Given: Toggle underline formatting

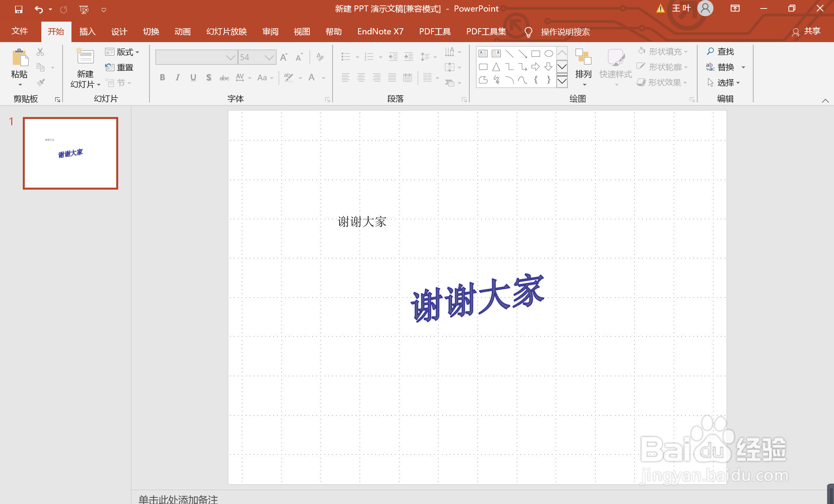Looking at the screenshot, I should [x=193, y=77].
